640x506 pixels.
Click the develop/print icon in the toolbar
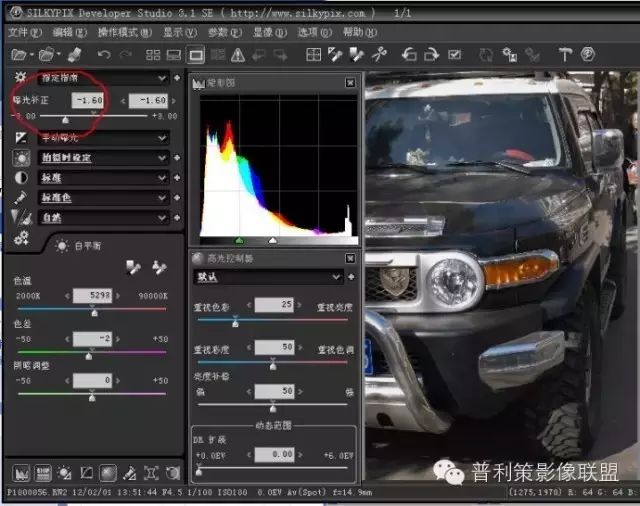tap(74, 54)
